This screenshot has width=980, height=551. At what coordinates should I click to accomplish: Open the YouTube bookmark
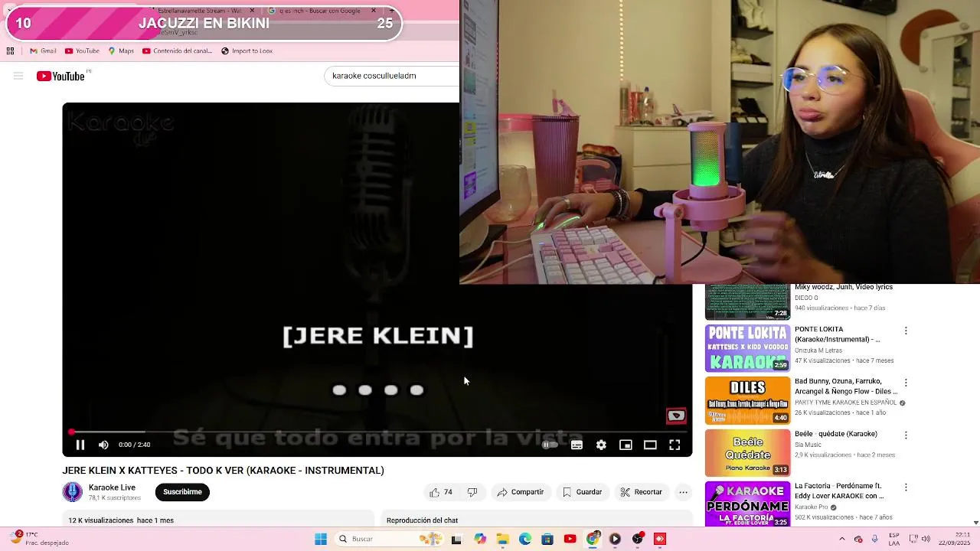pos(82,51)
